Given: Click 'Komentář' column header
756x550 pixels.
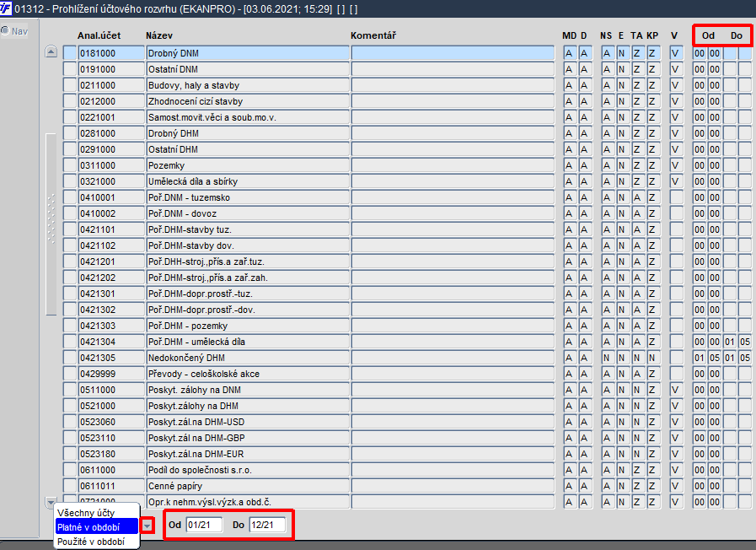Looking at the screenshot, I should click(373, 35).
